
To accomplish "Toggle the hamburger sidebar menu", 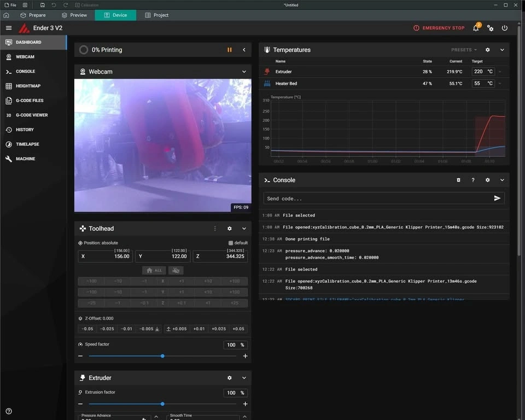I will coord(9,28).
